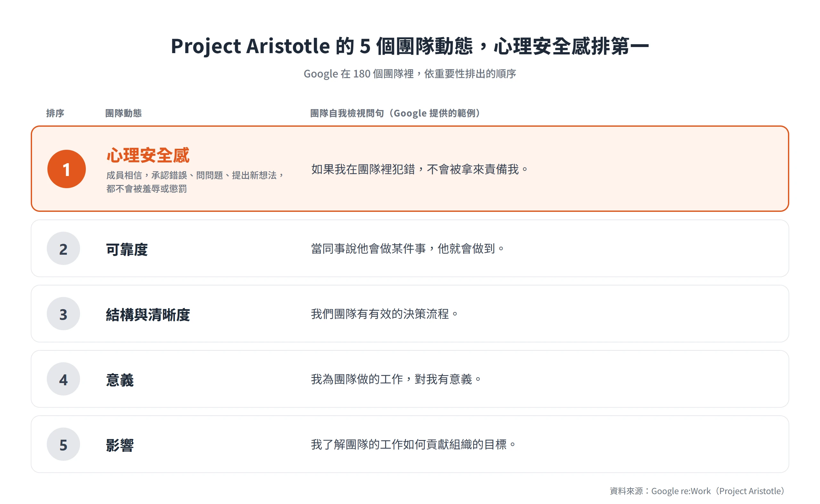This screenshot has height=504, width=820.
Task: Click the row label '影響'
Action: click(120, 446)
